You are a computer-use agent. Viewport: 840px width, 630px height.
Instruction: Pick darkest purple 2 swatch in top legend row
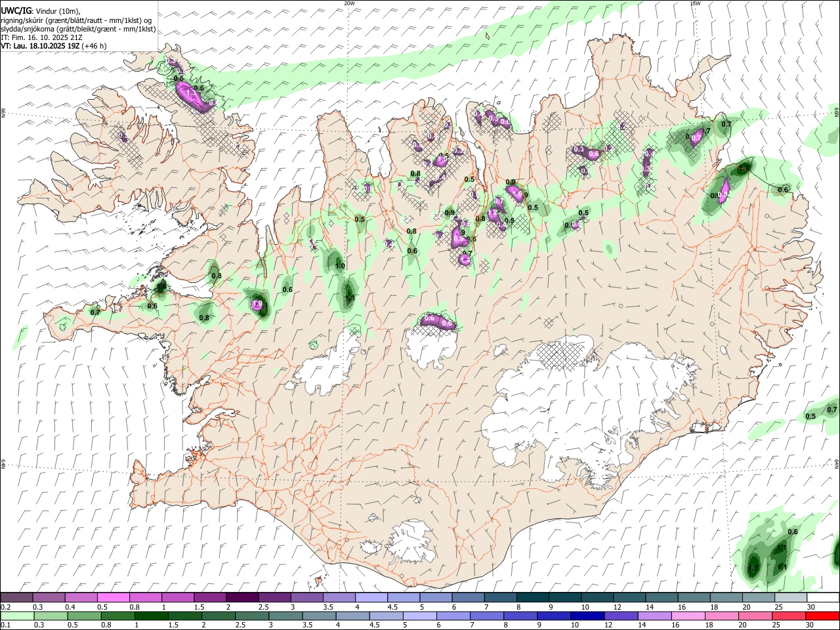pyautogui.click(x=242, y=598)
